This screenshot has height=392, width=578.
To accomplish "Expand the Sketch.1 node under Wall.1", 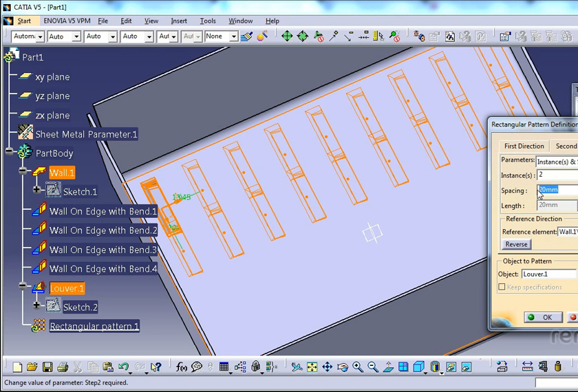I will pyautogui.click(x=37, y=190).
